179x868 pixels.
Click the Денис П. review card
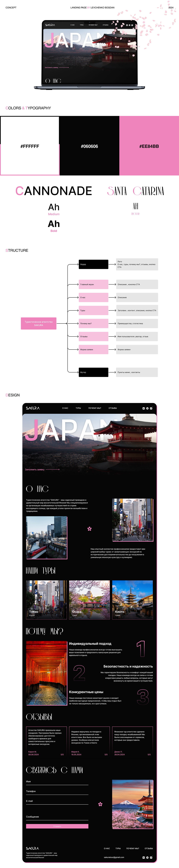click(132, 742)
